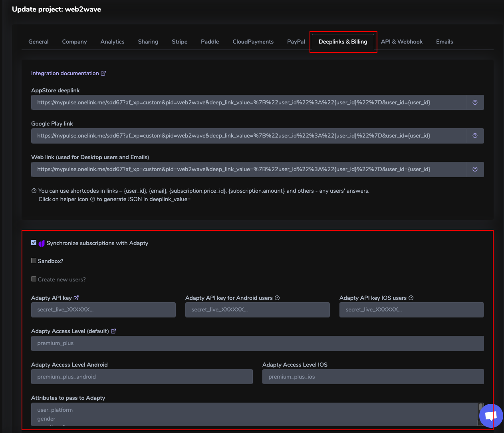Click the 'Attributes to pass to Adapty' label

[68, 398]
